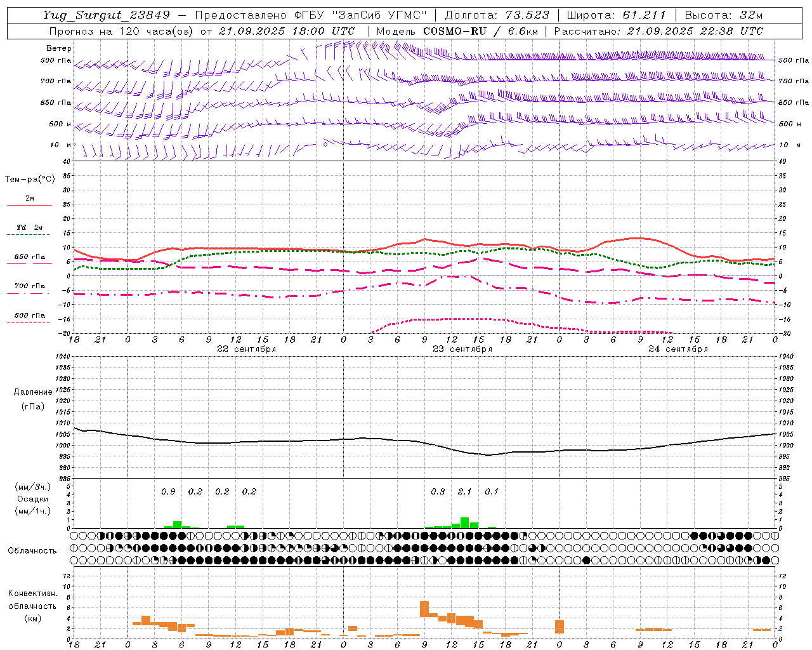Viewport: 812px width, 650px height.
Task: Click the Конвективн. облачность label
Action: 32,600
